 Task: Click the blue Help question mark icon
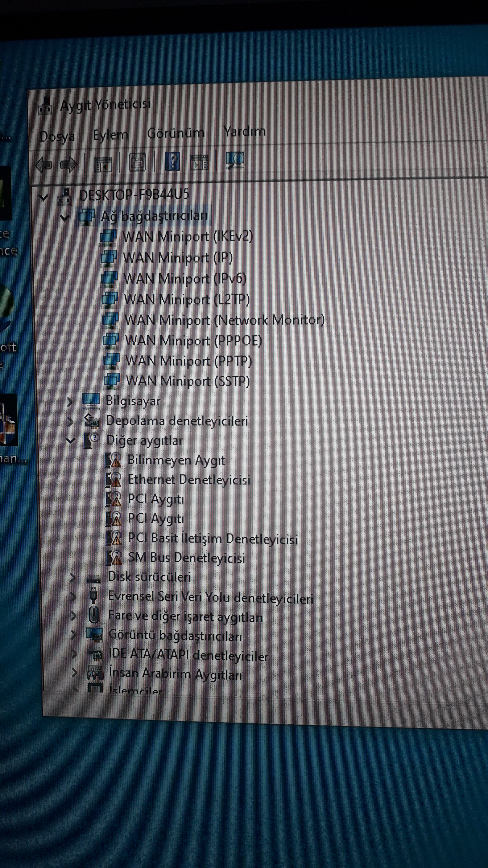tap(172, 161)
